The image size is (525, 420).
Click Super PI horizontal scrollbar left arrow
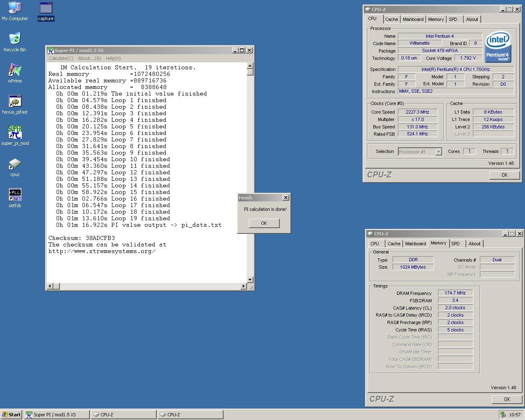[x=50, y=286]
